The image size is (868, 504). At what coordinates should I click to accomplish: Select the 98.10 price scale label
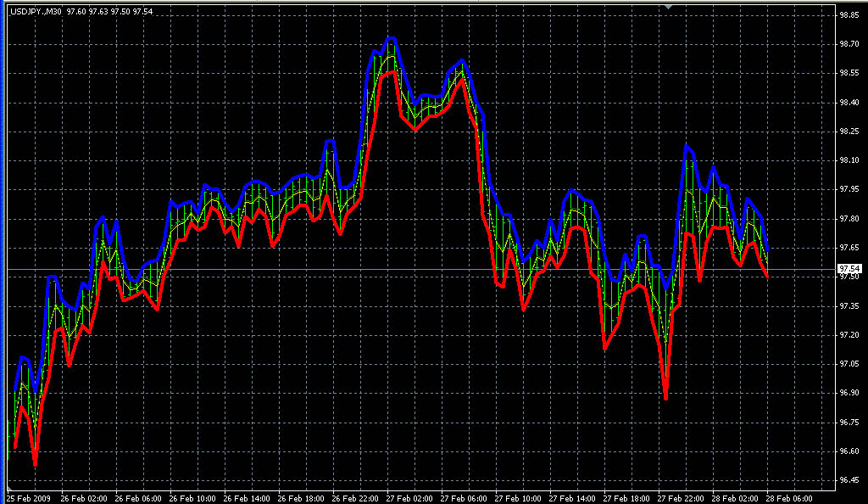tap(849, 160)
